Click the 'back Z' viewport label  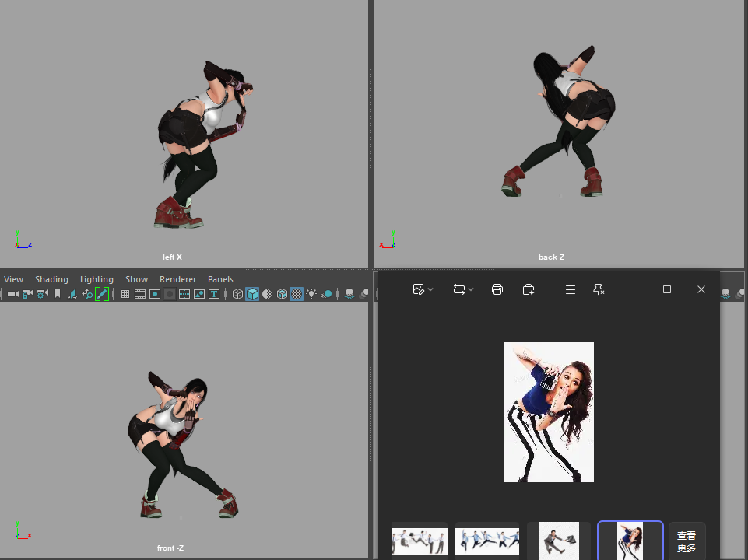551,257
